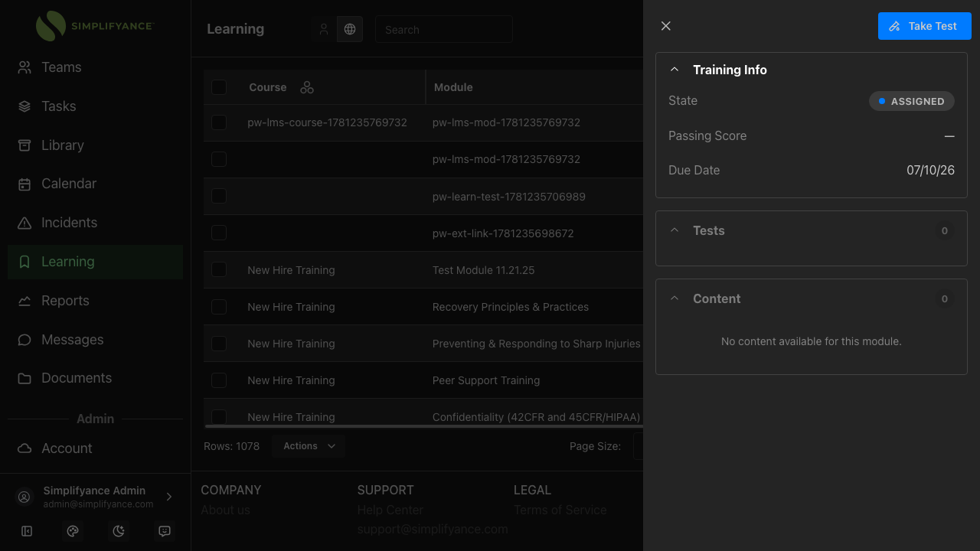
Task: Open the About us link
Action: pos(225,510)
